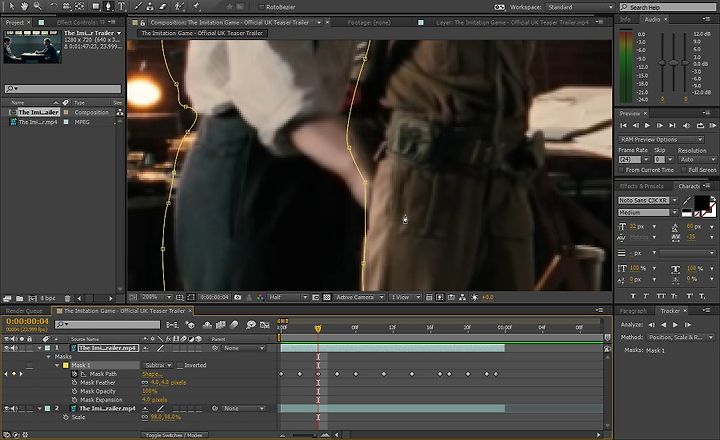Viewport: 720px width, 440px height.
Task: Open the Half resolution dropdown
Action: pyautogui.click(x=287, y=297)
